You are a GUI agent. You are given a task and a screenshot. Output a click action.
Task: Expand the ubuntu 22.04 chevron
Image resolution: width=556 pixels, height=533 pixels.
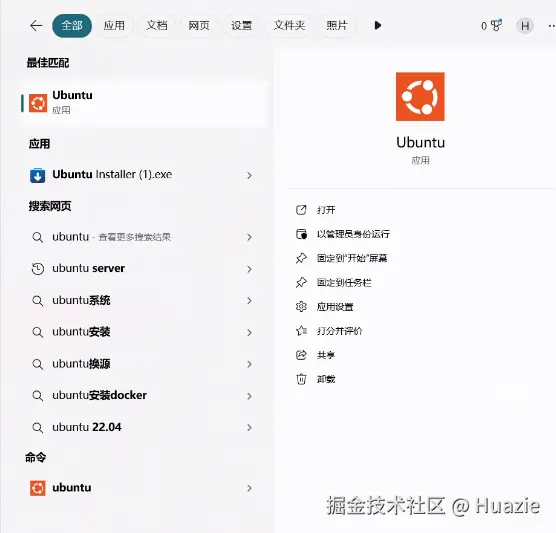(249, 428)
